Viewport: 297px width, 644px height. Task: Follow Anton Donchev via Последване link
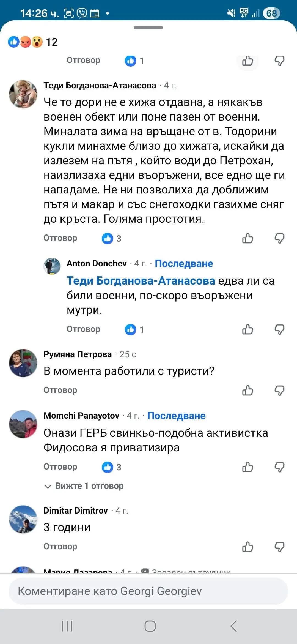(184, 264)
